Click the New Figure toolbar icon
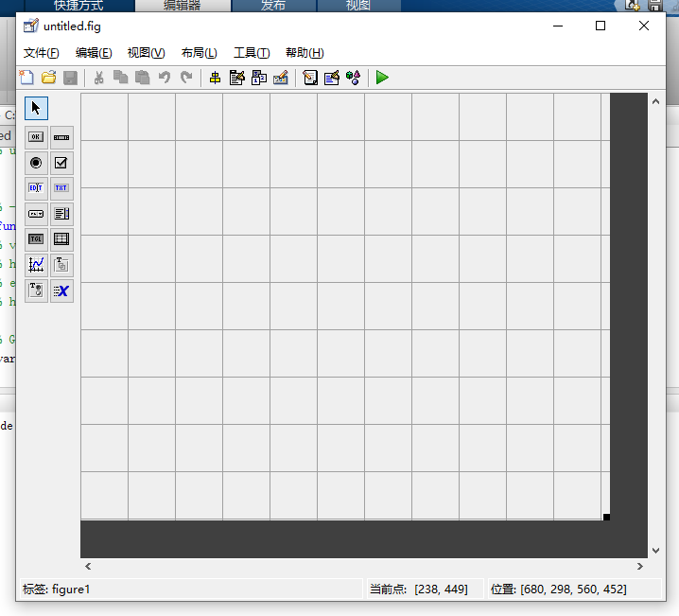The width and height of the screenshot is (679, 616). (26, 78)
